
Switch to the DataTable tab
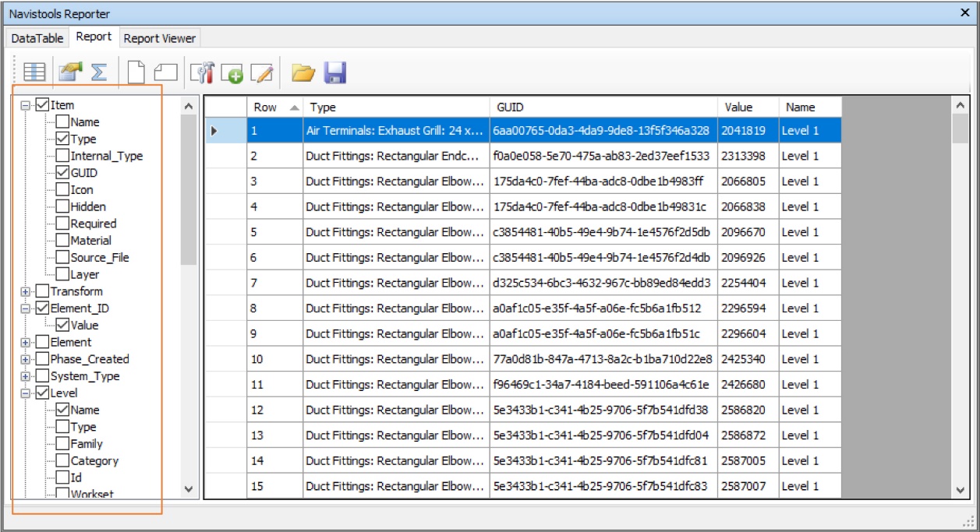[37, 38]
